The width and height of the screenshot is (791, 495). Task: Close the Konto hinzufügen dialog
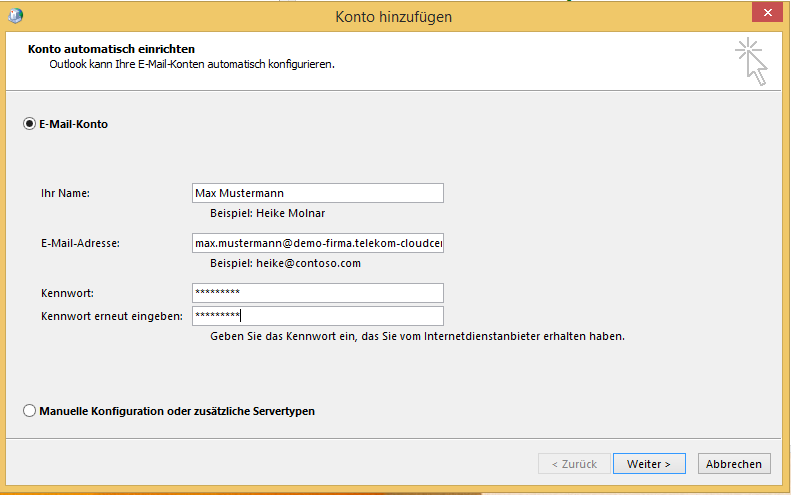coord(766,12)
